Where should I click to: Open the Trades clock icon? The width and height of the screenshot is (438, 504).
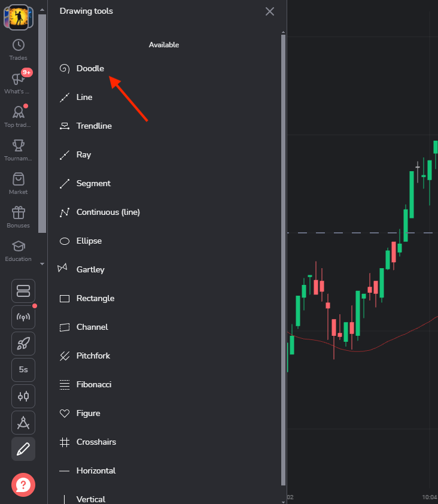click(x=19, y=45)
